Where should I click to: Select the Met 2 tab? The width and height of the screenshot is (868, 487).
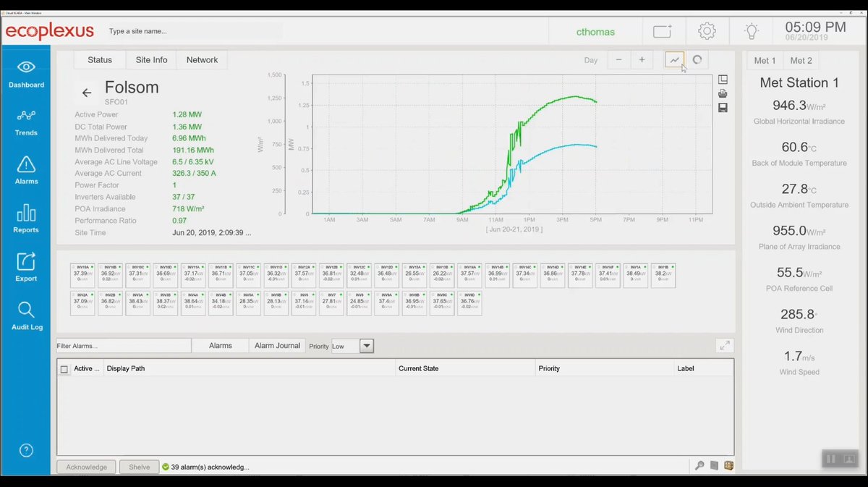pos(801,61)
